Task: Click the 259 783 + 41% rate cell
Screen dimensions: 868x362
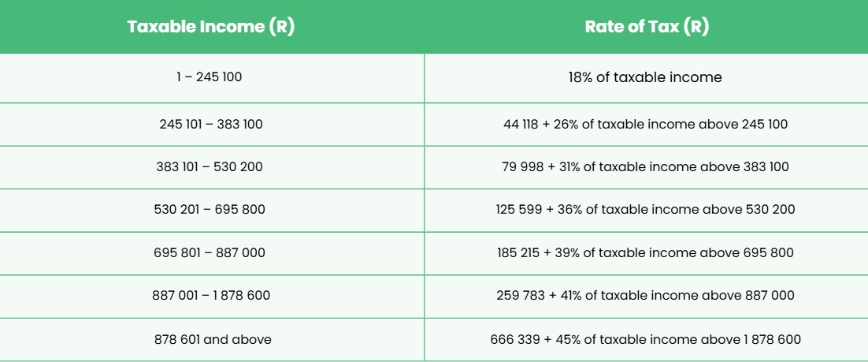Action: (645, 296)
